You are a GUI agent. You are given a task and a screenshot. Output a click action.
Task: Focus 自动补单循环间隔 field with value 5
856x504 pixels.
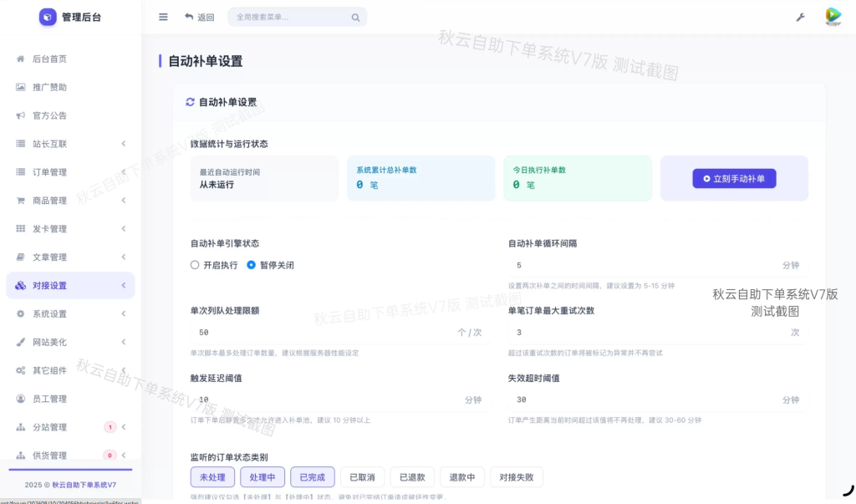[x=658, y=265]
